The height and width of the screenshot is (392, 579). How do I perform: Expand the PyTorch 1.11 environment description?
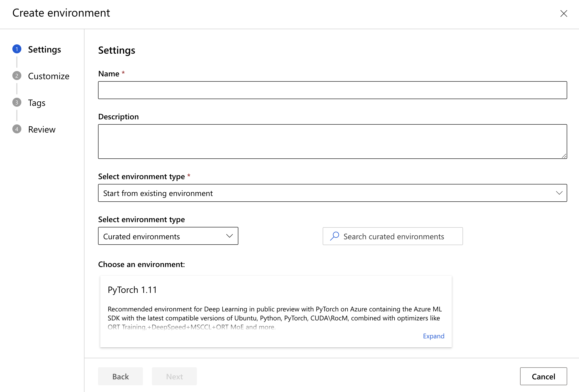coord(432,336)
